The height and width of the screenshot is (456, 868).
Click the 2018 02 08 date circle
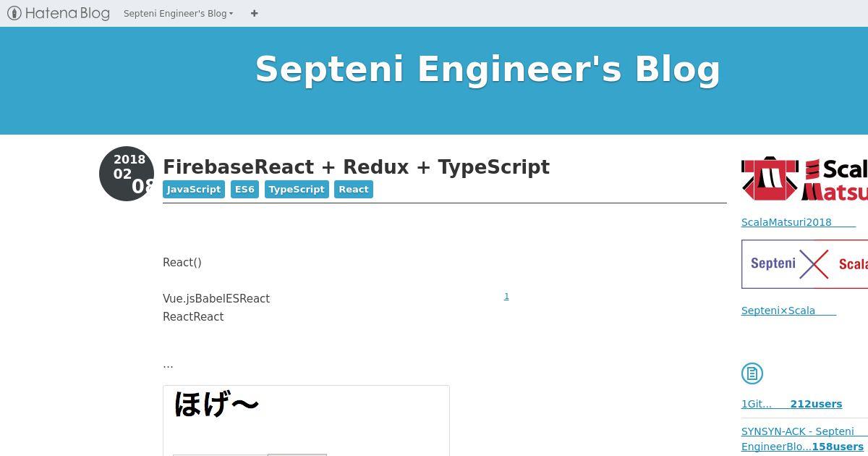[x=127, y=174]
